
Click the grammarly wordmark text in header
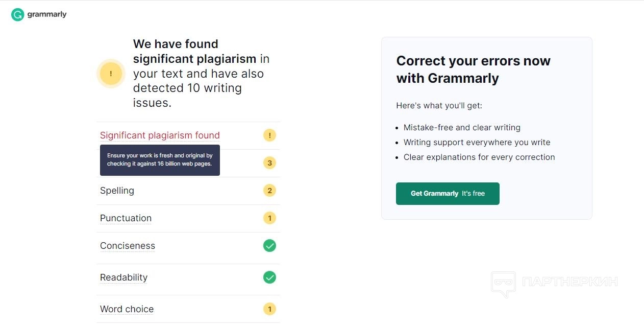pos(47,15)
